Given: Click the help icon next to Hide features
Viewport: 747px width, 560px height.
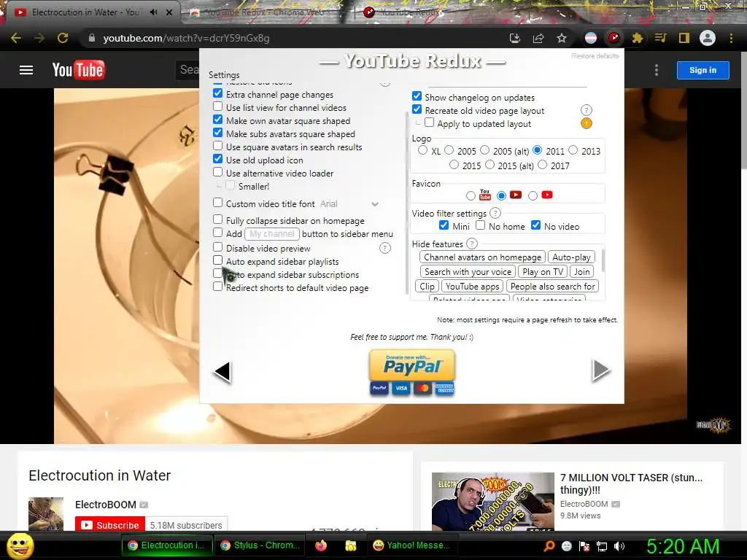Looking at the screenshot, I should (x=472, y=244).
